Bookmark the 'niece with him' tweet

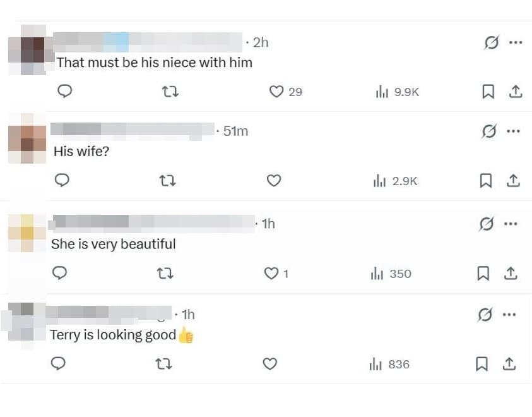[488, 92]
